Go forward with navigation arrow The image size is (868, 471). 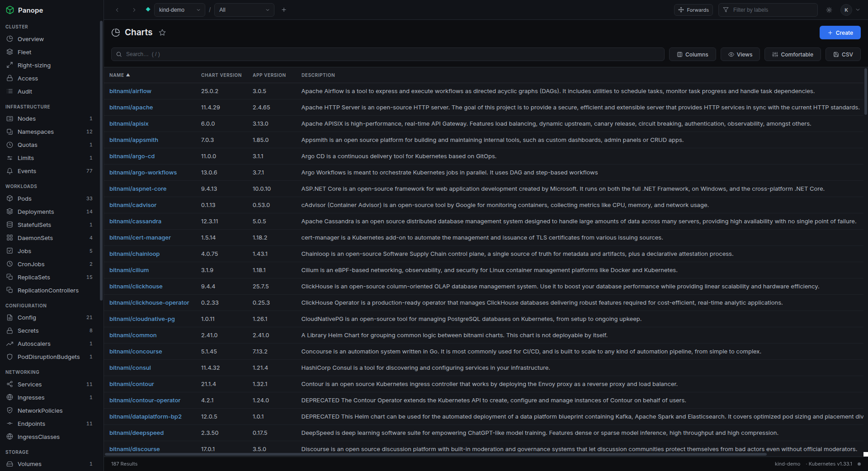point(134,10)
